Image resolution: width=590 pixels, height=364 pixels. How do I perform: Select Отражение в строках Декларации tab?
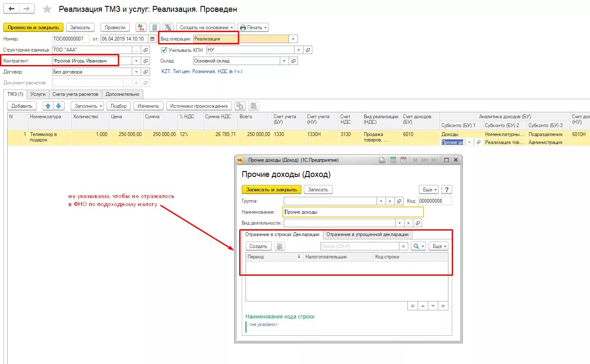tap(282, 234)
